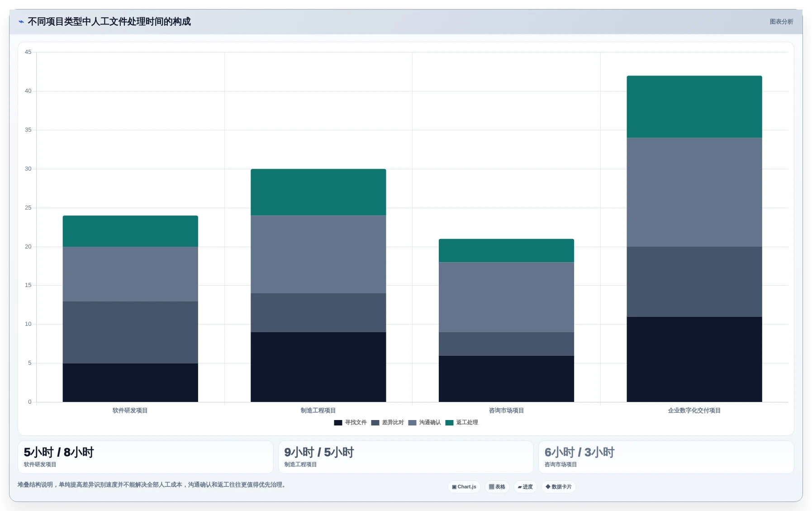The width and height of the screenshot is (812, 511).
Task: Click the 差异比对 segment of 企业数字化交付项目 bar
Action: pyautogui.click(x=694, y=282)
